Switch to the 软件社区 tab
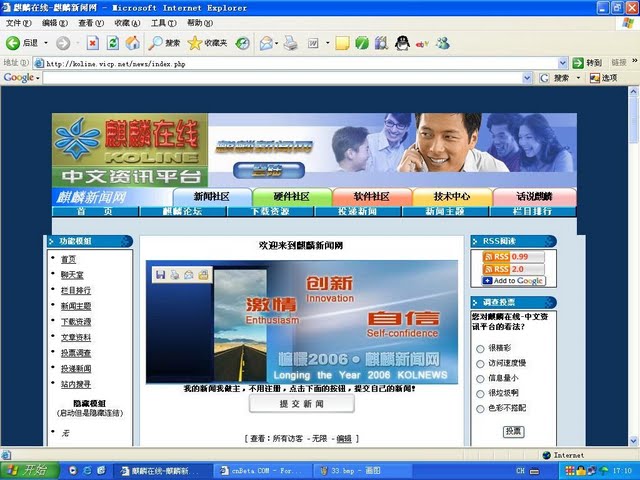Image resolution: width=640 pixels, height=480 pixels. [x=372, y=197]
